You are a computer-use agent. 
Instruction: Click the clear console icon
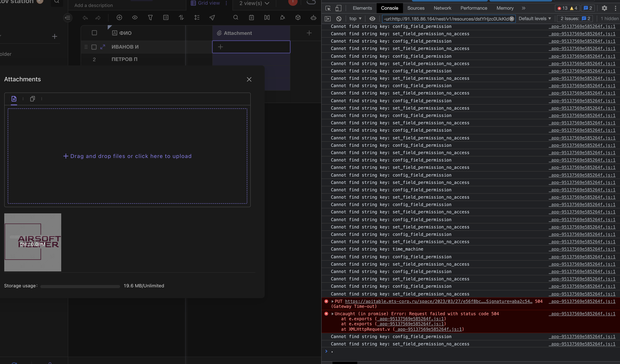click(339, 18)
